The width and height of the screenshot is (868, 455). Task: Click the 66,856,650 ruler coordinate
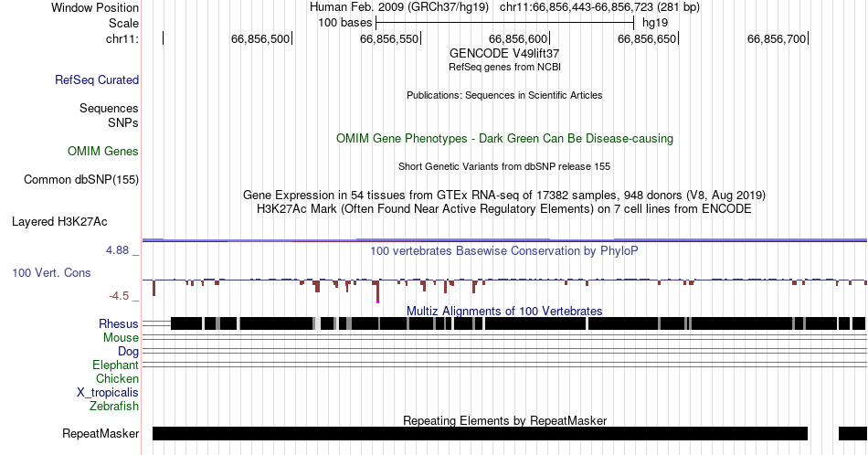tap(647, 38)
